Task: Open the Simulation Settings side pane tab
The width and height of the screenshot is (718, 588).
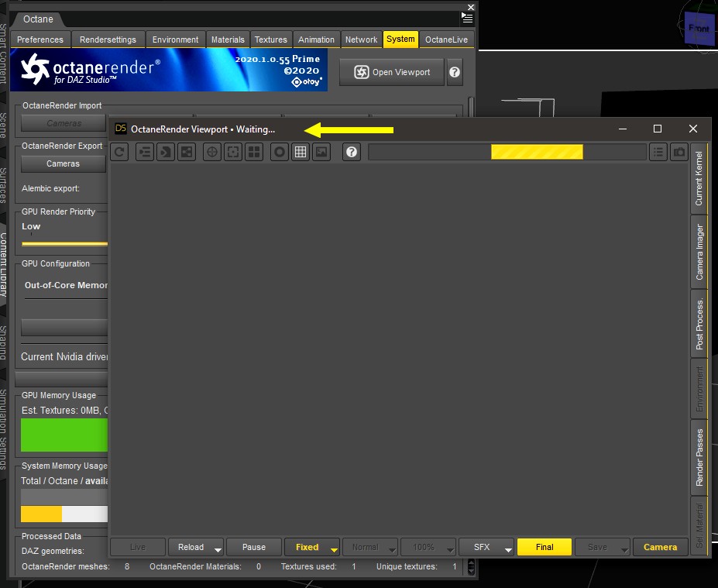Action: (x=3, y=429)
